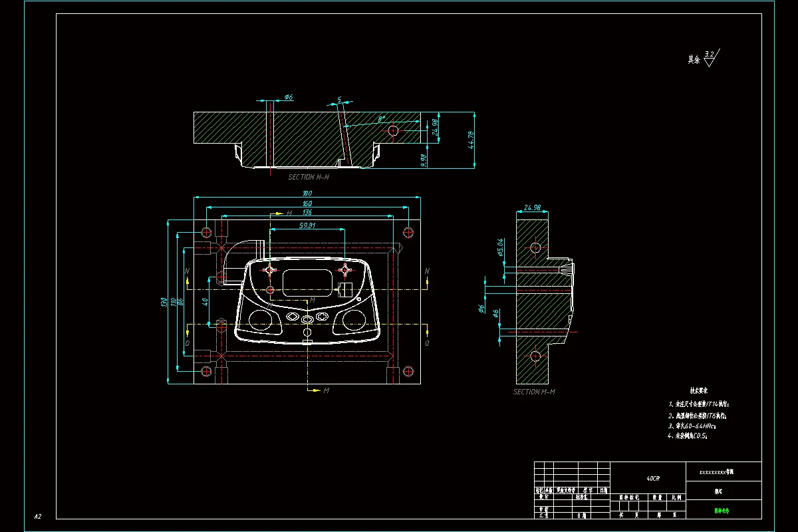The image size is (798, 532).
Task: Pick the 59.81 dimension value
Action: tap(307, 225)
